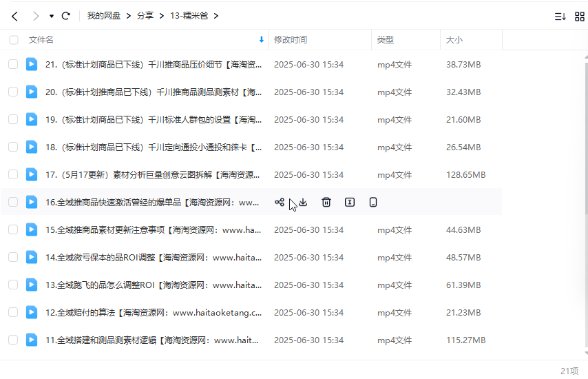The width and height of the screenshot is (588, 379).
Task: Select file name 21. 千川推商品压价细节
Action: tap(154, 65)
